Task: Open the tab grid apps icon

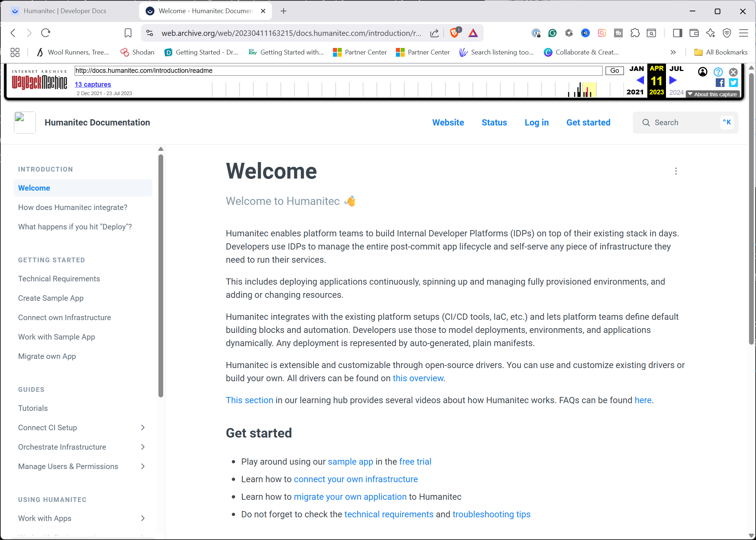Action: (x=15, y=52)
